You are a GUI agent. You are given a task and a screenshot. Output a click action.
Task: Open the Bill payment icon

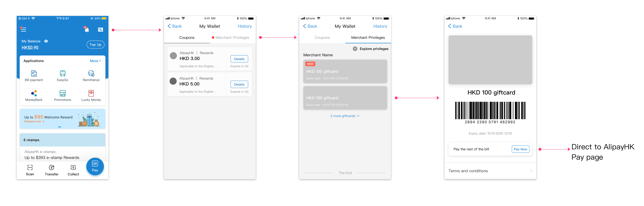pyautogui.click(x=34, y=73)
